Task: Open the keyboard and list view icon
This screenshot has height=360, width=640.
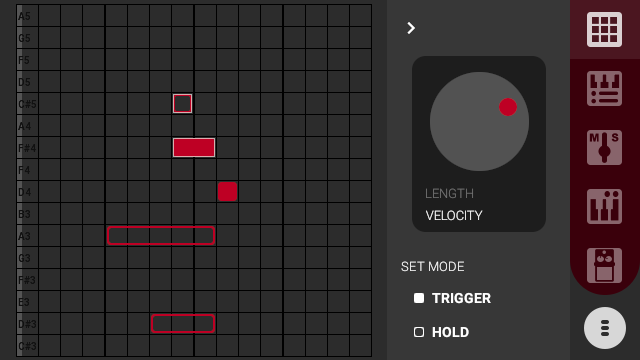Action: 604,89
